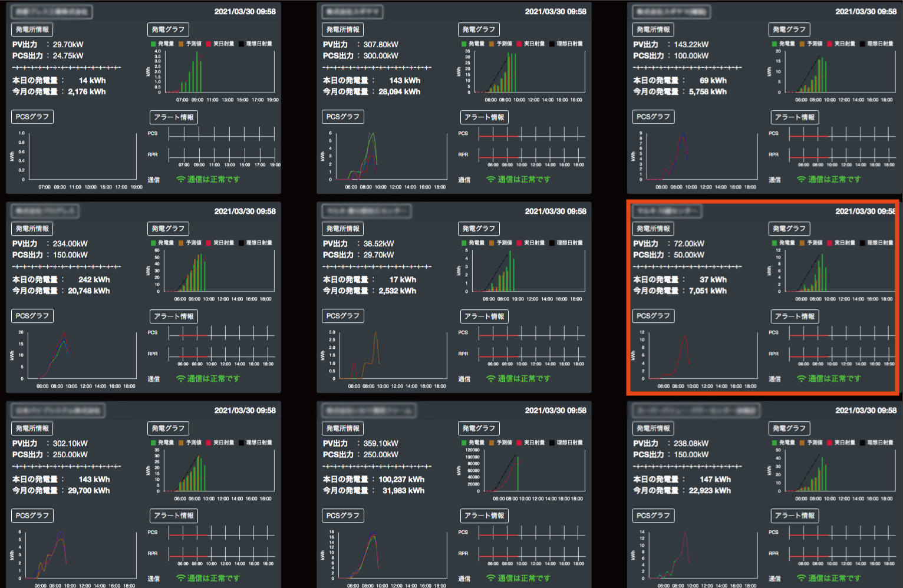Show 発電グラフ in the PV 302.10kW card
Screen dimensions: 903x588
168,428
